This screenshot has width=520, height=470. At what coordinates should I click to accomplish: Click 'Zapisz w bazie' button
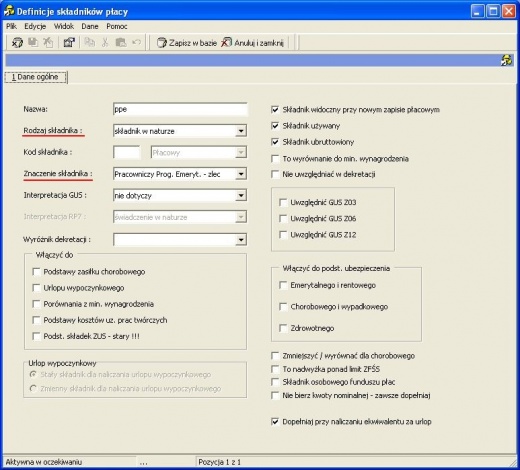point(187,43)
